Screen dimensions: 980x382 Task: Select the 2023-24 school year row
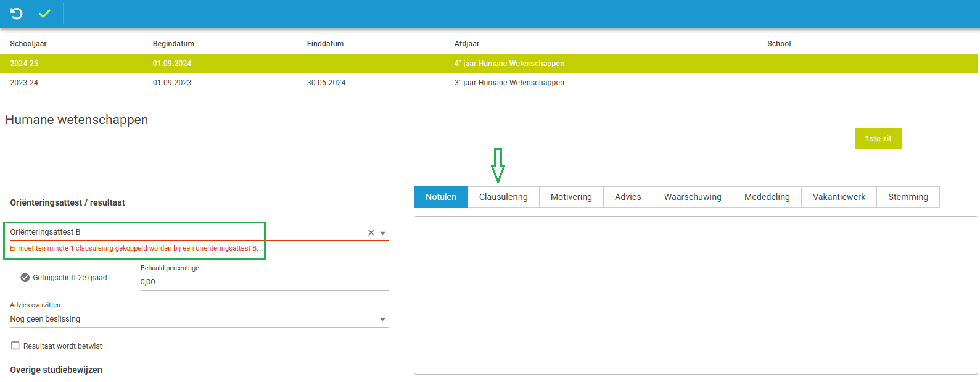click(x=247, y=83)
